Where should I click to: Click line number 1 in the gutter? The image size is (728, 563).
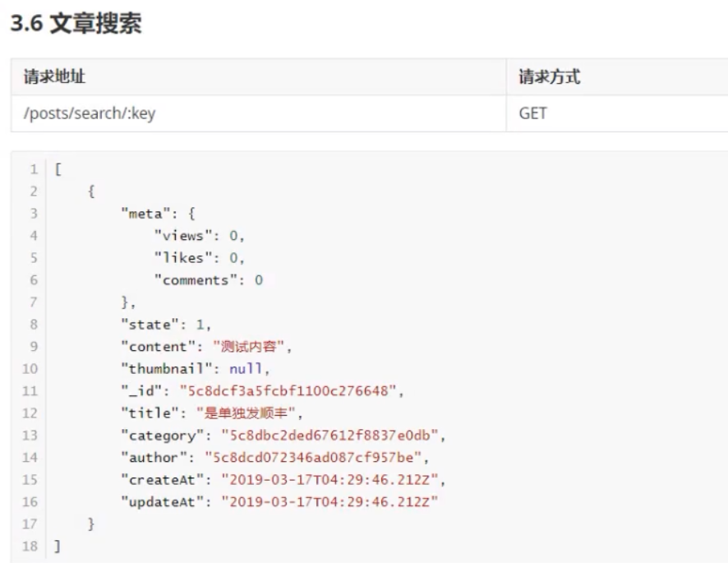coord(34,169)
